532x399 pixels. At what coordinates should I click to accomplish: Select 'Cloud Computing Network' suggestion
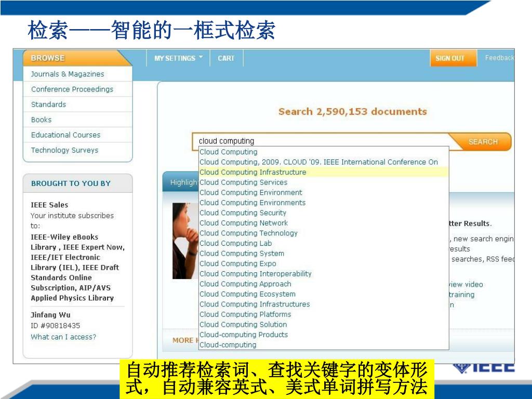[324, 223]
